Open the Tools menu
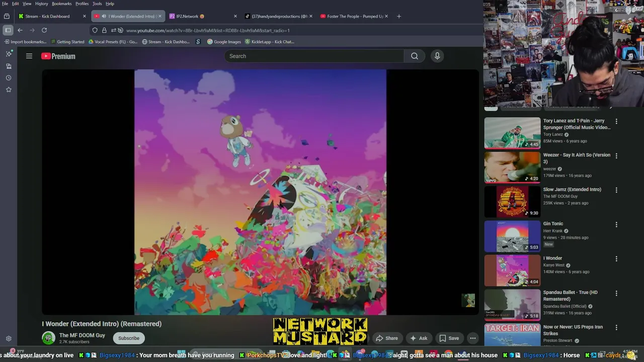 click(97, 4)
